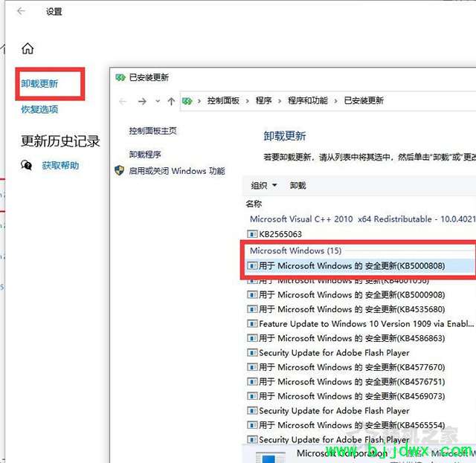Click the icon beside KB5000808
This screenshot has height=463, width=476.
click(x=252, y=266)
